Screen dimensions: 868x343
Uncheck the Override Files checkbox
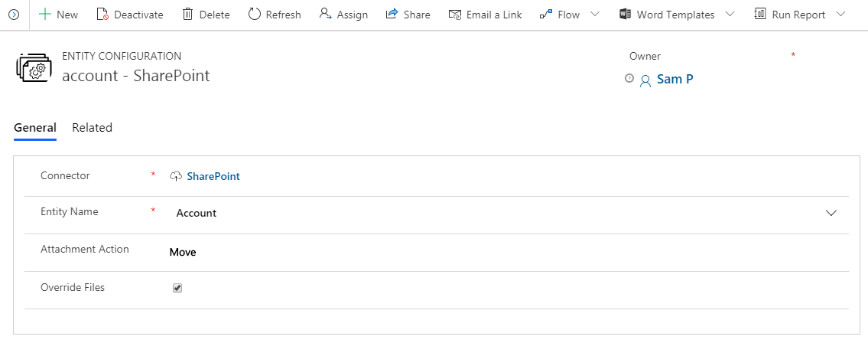click(x=177, y=288)
